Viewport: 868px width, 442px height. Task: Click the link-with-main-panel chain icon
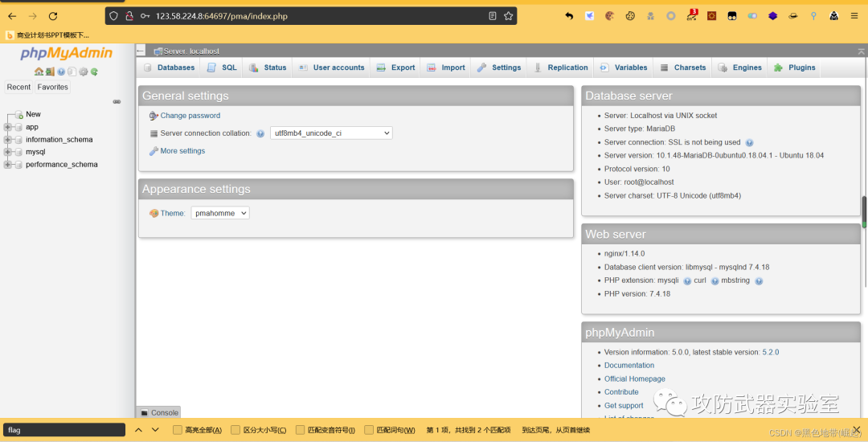pos(117,102)
